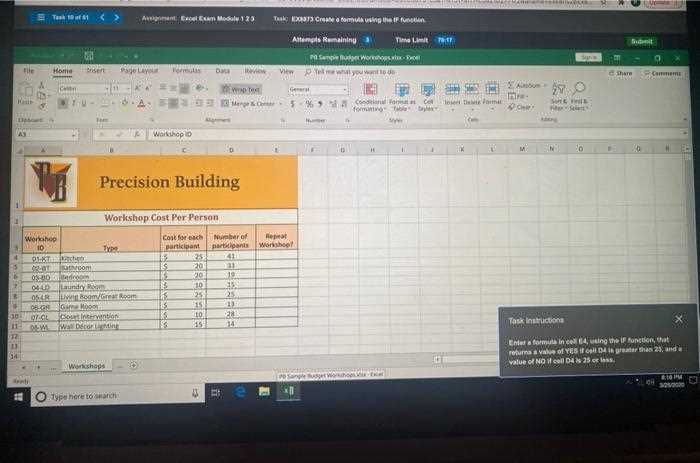This screenshot has height=463, width=700.
Task: Expand the Clear dropdown
Action: tap(533, 107)
